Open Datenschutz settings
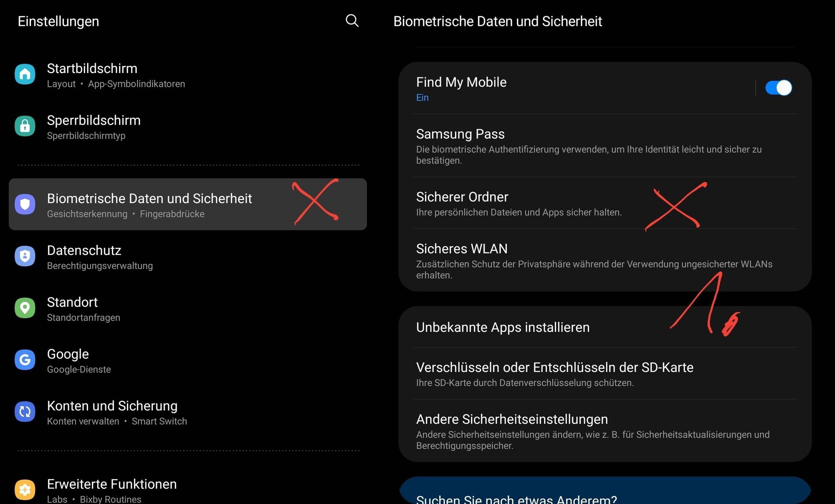 point(188,256)
